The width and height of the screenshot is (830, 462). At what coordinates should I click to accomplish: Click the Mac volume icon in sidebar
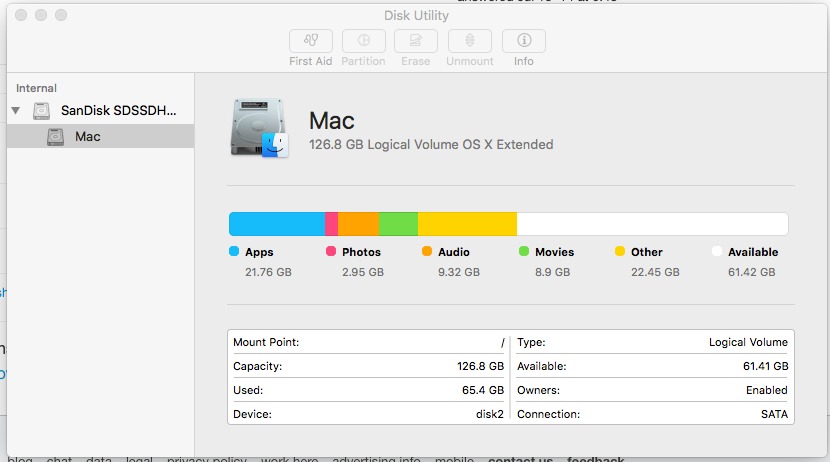(55, 137)
